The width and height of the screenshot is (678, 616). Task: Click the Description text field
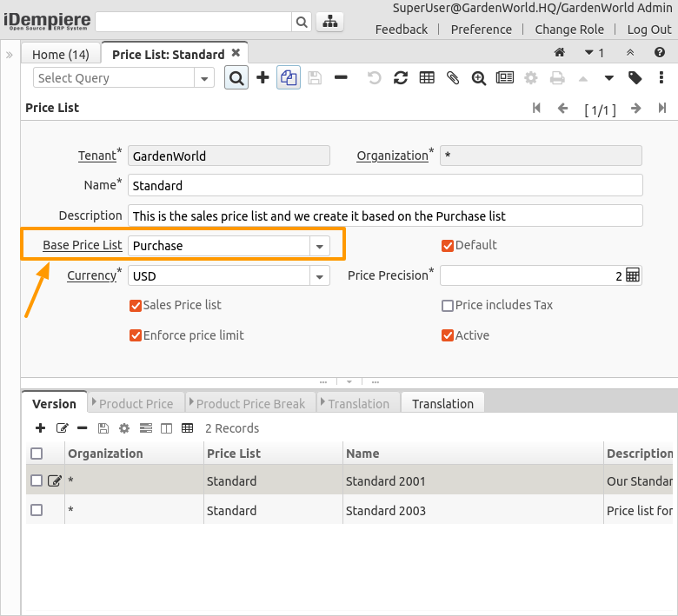pyautogui.click(x=385, y=215)
